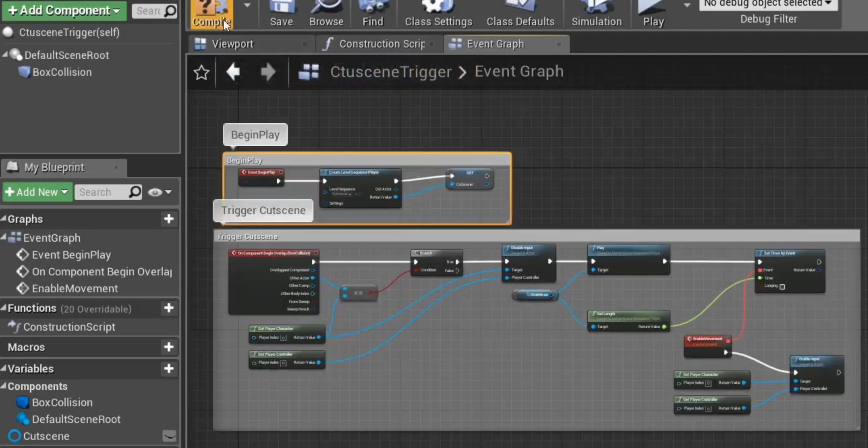Open Class Defaults in toolbar
Image resolution: width=868 pixels, height=448 pixels.
[x=520, y=14]
